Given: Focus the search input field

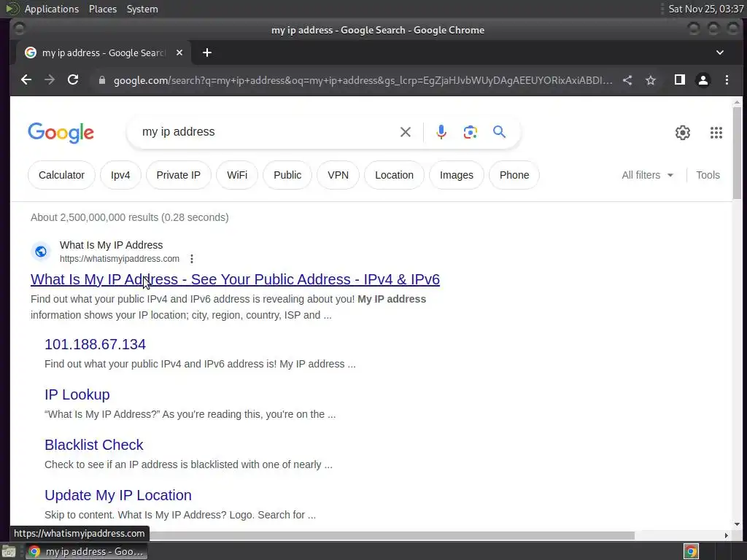Looking at the screenshot, I should point(267,132).
